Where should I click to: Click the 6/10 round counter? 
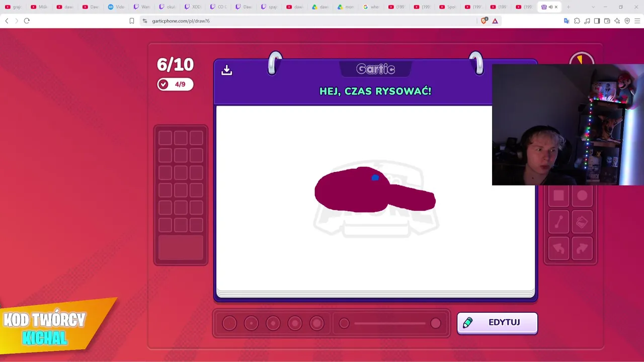click(x=175, y=64)
